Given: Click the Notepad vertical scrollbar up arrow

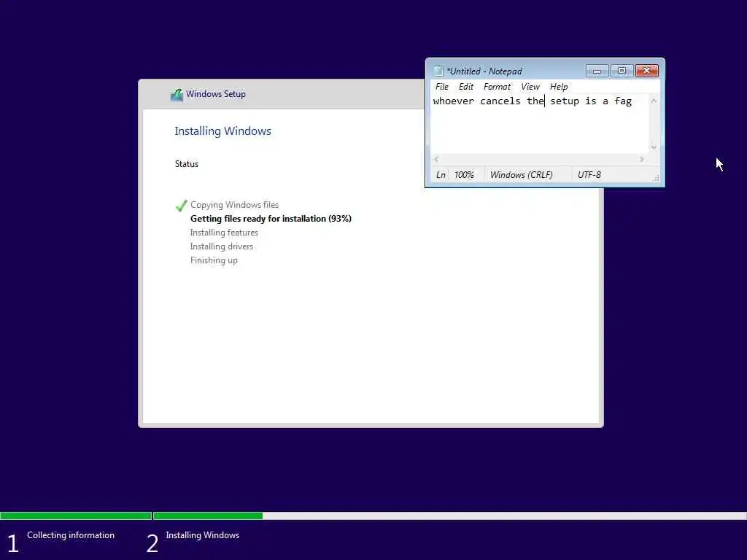Looking at the screenshot, I should tap(654, 101).
